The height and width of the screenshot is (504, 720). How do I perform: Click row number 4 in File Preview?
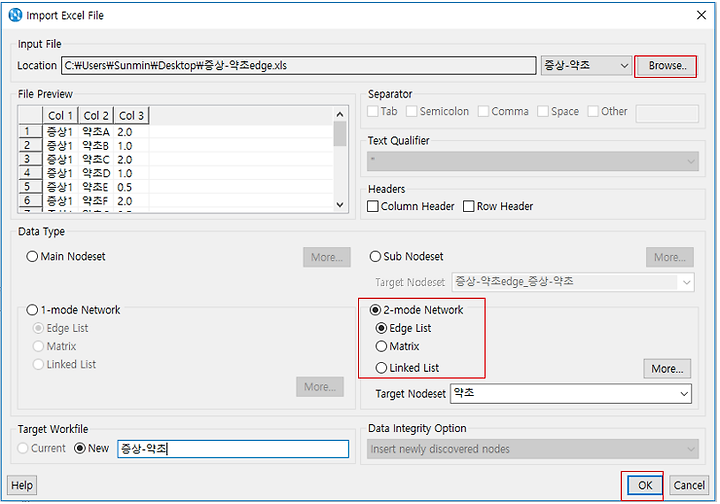pyautogui.click(x=30, y=173)
